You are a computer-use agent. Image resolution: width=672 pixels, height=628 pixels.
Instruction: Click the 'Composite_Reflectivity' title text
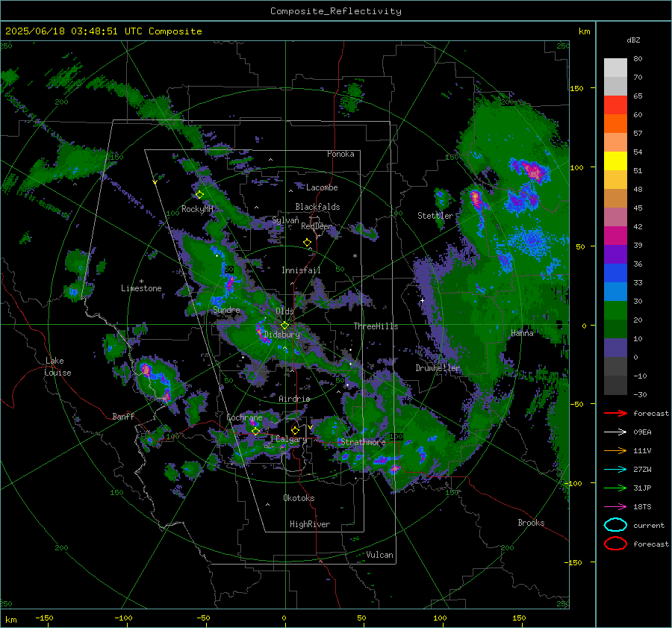(x=336, y=11)
